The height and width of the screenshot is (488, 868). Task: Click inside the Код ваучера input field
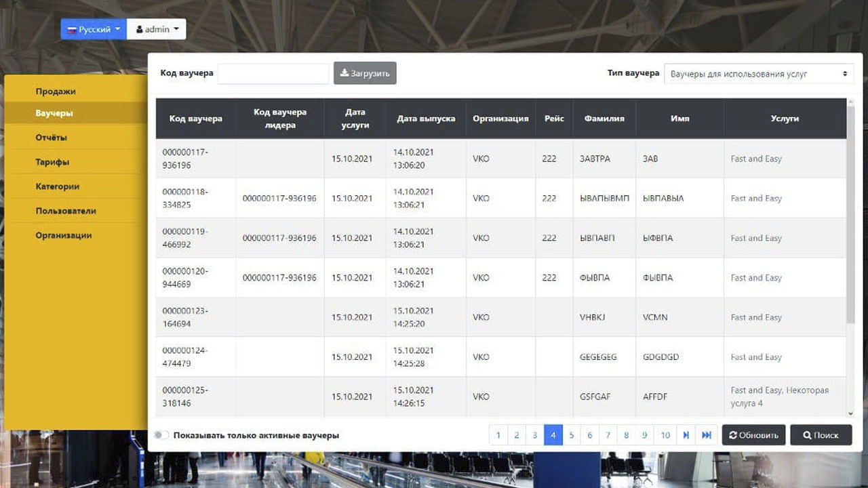tap(273, 73)
